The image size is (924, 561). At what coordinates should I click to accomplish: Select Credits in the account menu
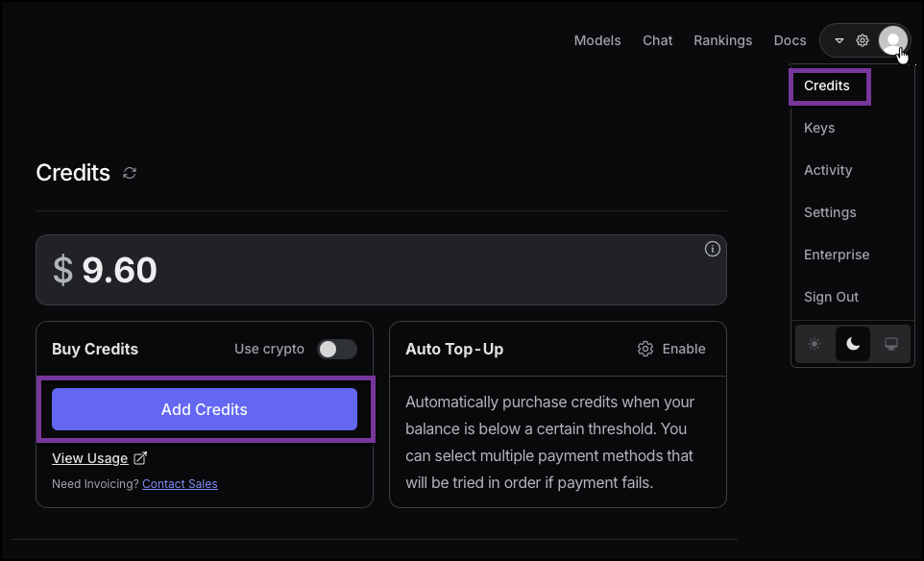click(827, 85)
